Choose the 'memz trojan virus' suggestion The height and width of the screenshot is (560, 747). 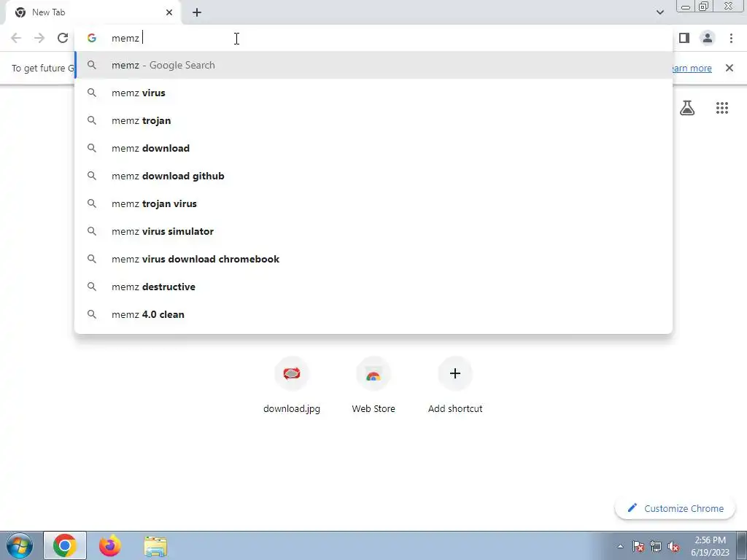373,203
